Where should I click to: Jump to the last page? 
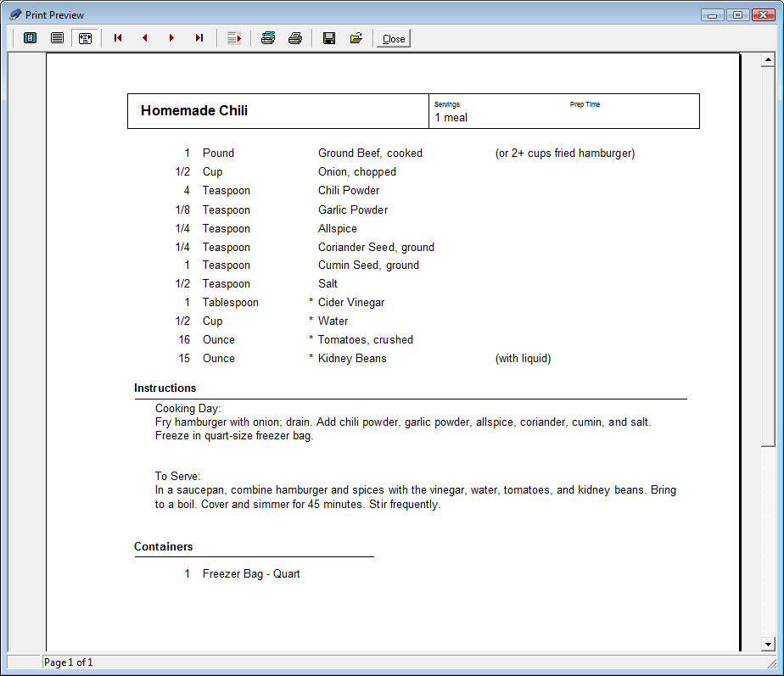click(x=199, y=38)
